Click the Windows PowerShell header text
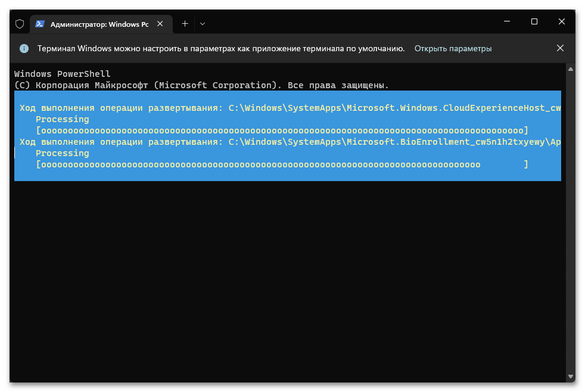Screen dimensions: 585x392 pos(63,74)
